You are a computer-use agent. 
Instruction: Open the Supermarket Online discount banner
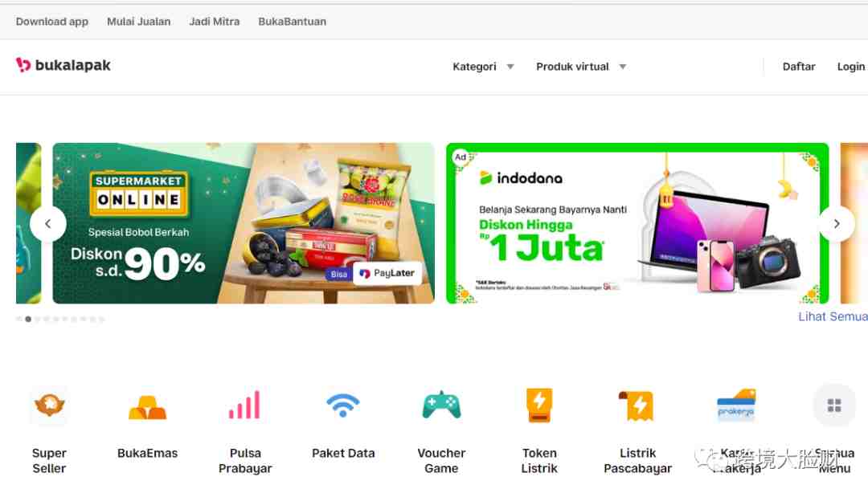pos(244,223)
